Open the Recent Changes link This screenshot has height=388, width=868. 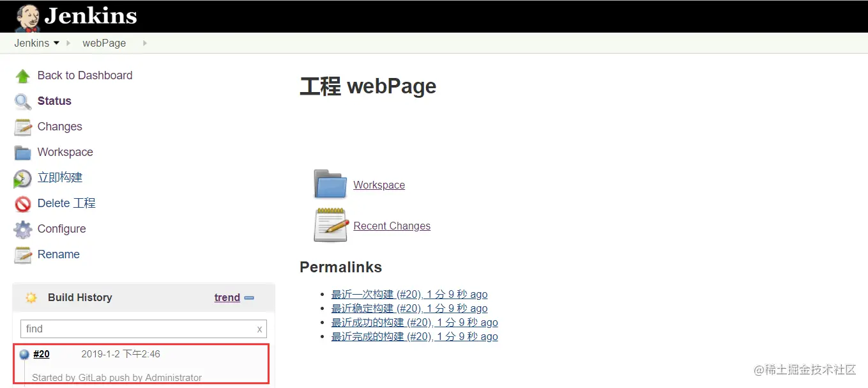click(x=392, y=226)
